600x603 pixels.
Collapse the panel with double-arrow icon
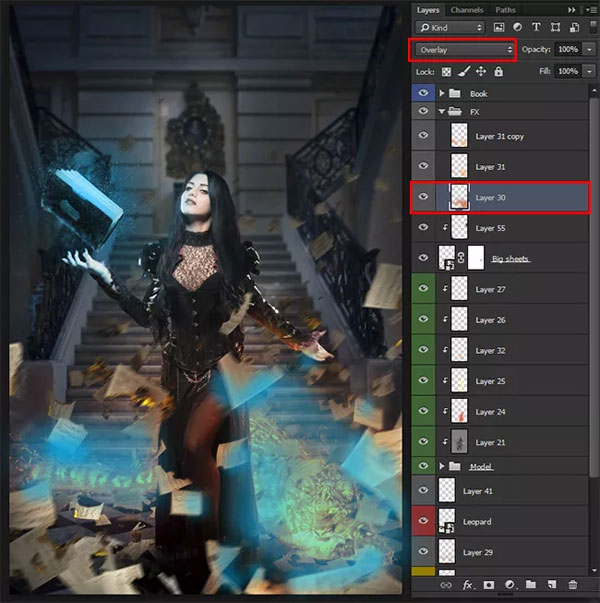click(572, 10)
